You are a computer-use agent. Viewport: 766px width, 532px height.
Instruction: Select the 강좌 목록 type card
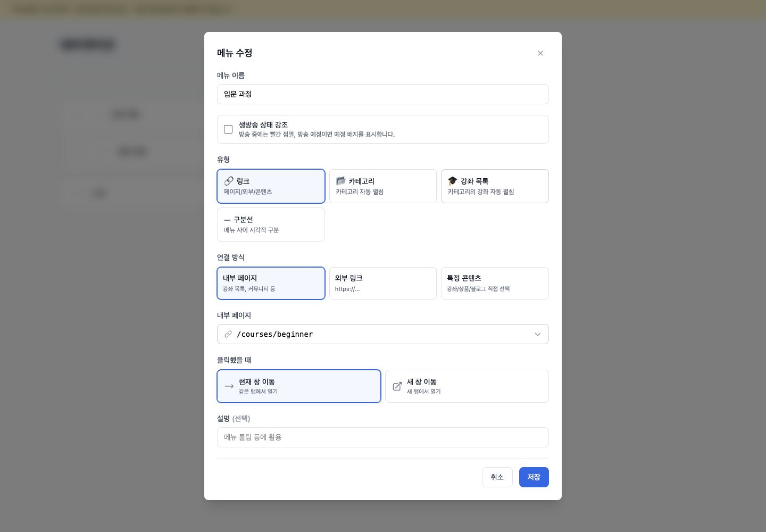point(495,186)
